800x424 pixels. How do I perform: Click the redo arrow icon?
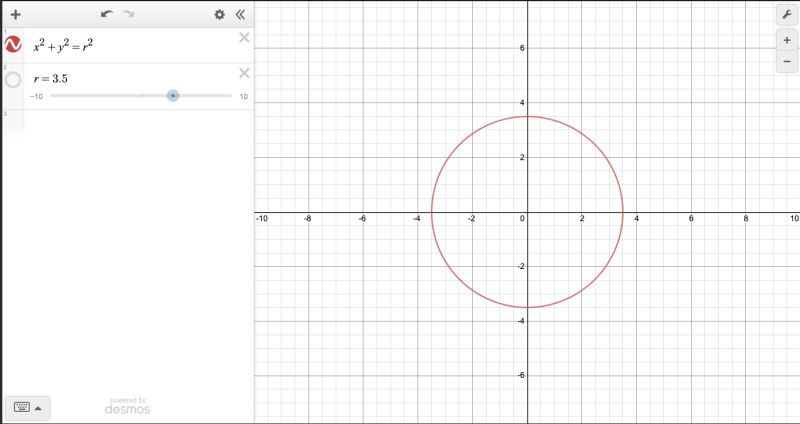(x=129, y=14)
